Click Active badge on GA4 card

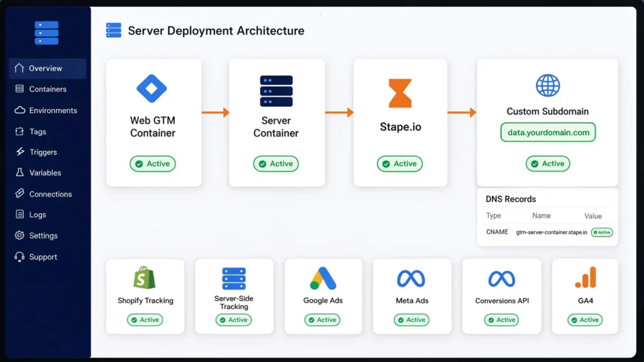pos(586,320)
